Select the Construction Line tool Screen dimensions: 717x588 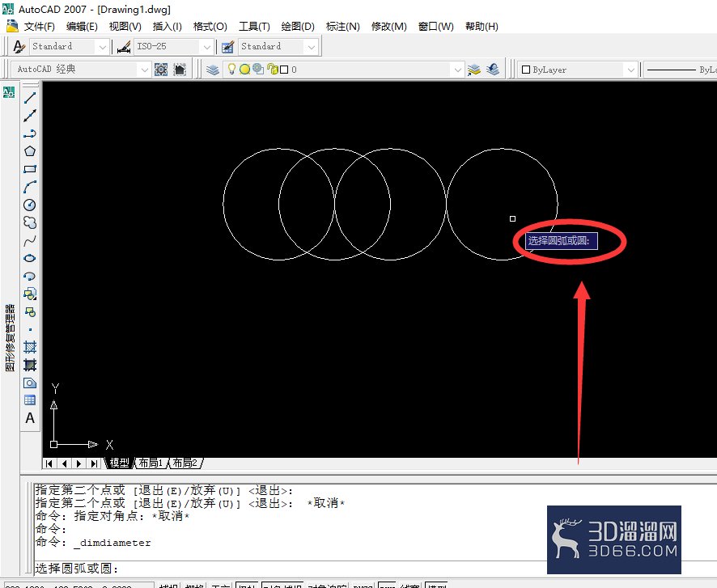coord(30,115)
